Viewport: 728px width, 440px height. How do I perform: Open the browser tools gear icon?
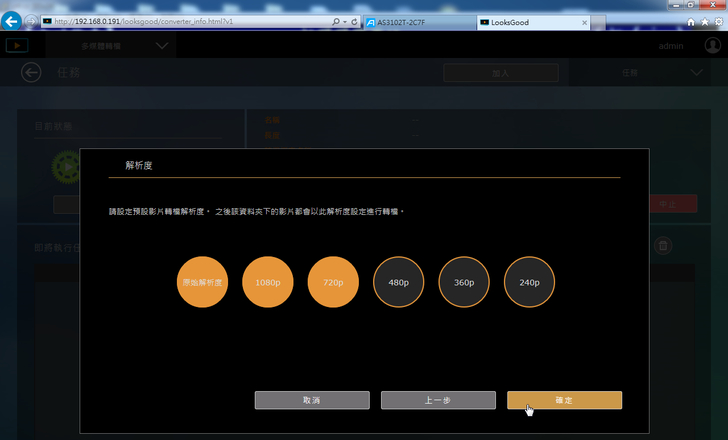coord(717,21)
